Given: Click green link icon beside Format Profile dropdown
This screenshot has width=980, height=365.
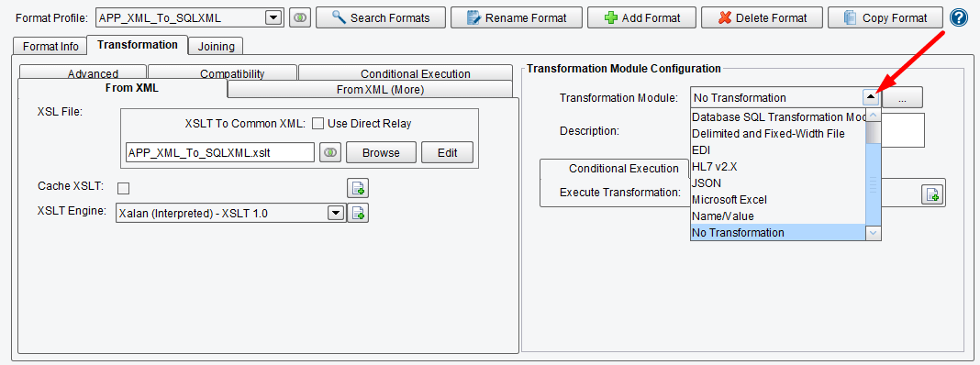Looking at the screenshot, I should coord(300,18).
